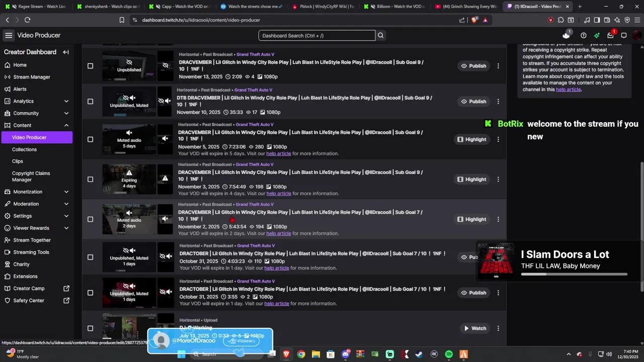
Task: Open the hamburger navigation menu
Action: pyautogui.click(x=9, y=35)
